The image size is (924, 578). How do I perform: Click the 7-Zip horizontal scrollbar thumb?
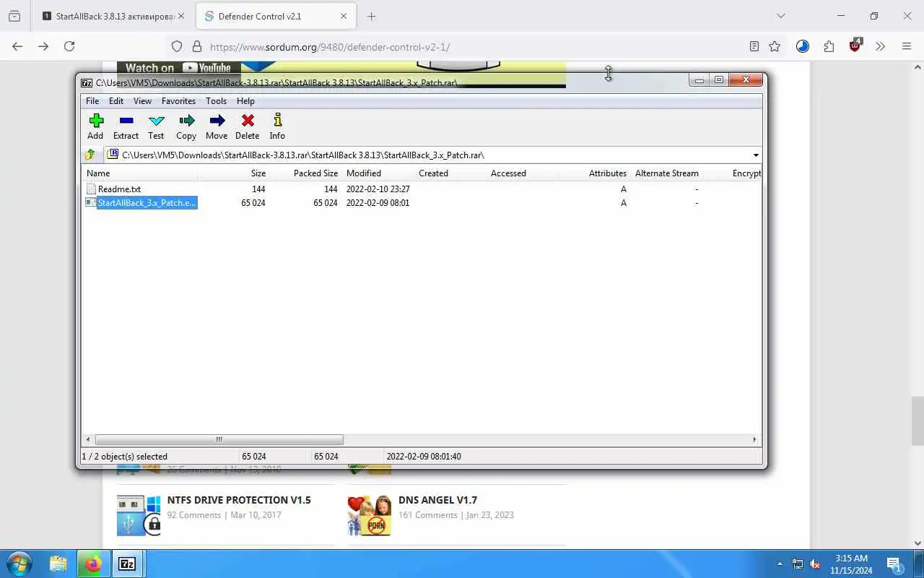click(219, 439)
